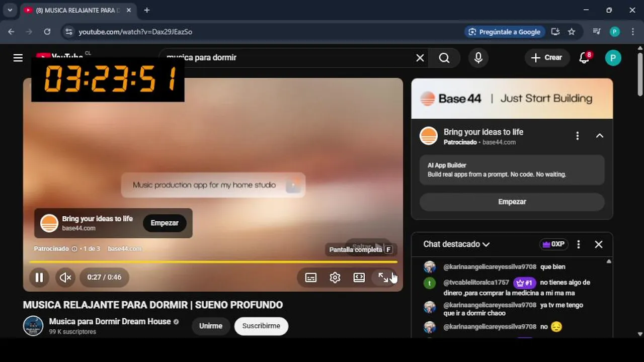Click the Unirme membership button
644x362 pixels.
pyautogui.click(x=211, y=326)
